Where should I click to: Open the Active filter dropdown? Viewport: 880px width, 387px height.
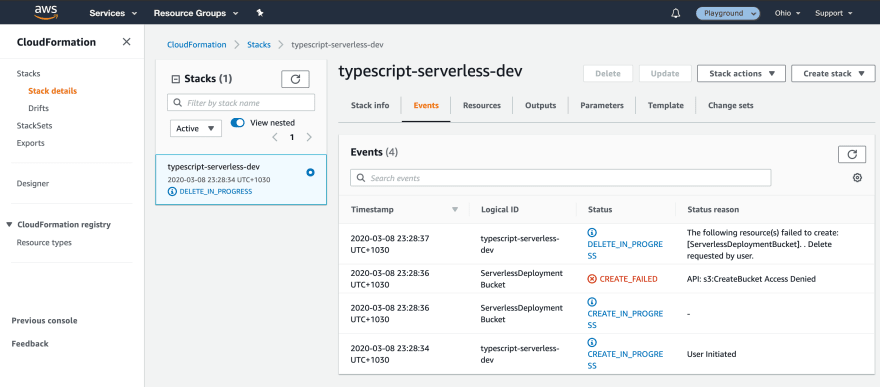click(196, 128)
